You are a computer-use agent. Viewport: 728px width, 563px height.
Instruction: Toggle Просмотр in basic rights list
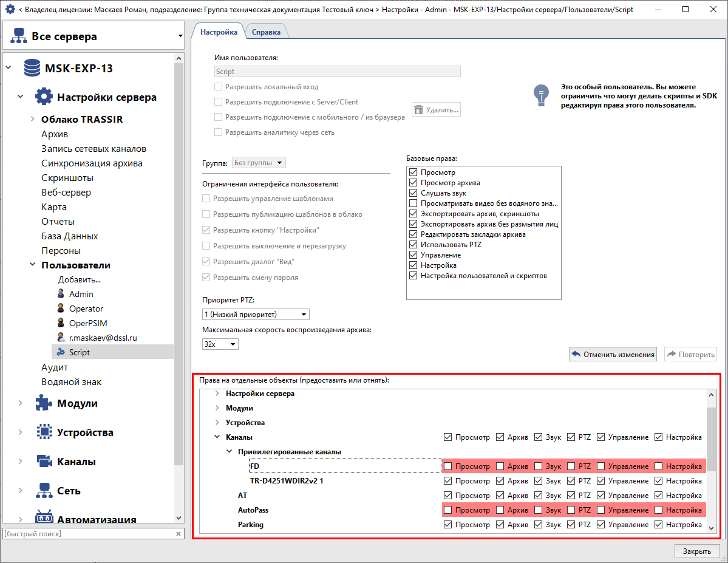[x=413, y=172]
